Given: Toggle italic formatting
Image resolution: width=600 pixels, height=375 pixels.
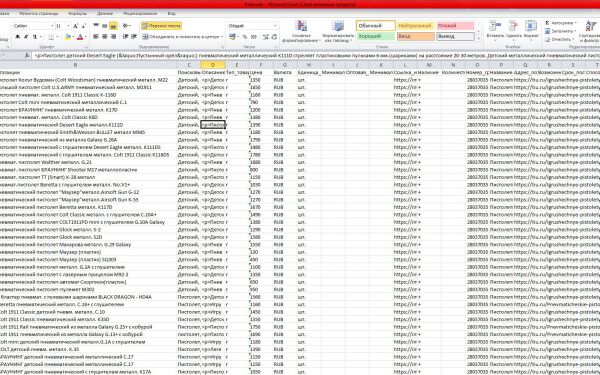Looking at the screenshot, I should [x=26, y=37].
